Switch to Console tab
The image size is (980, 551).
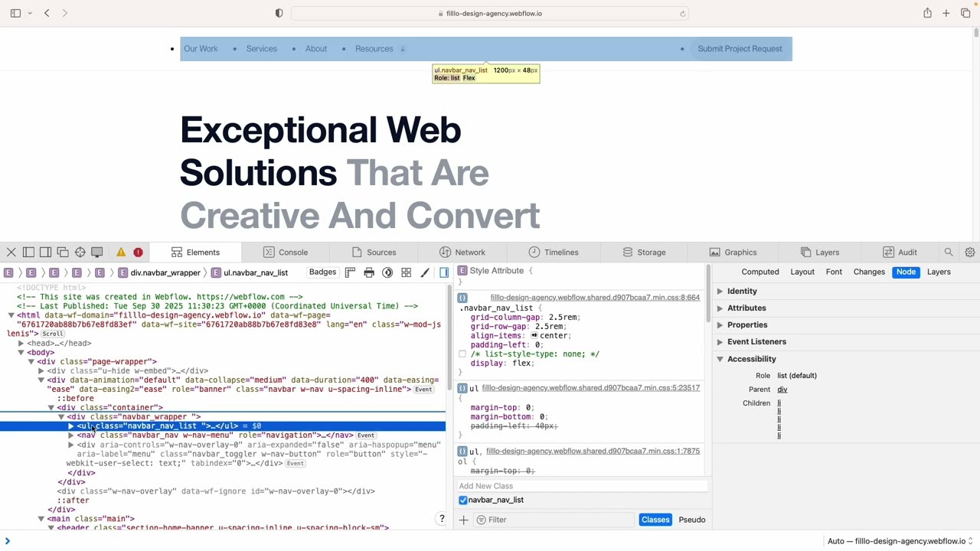point(286,252)
